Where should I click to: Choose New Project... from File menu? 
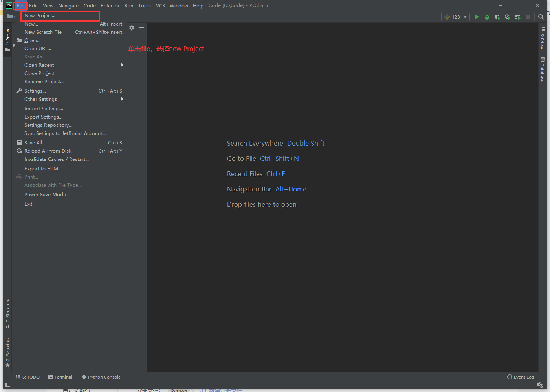coord(71,16)
